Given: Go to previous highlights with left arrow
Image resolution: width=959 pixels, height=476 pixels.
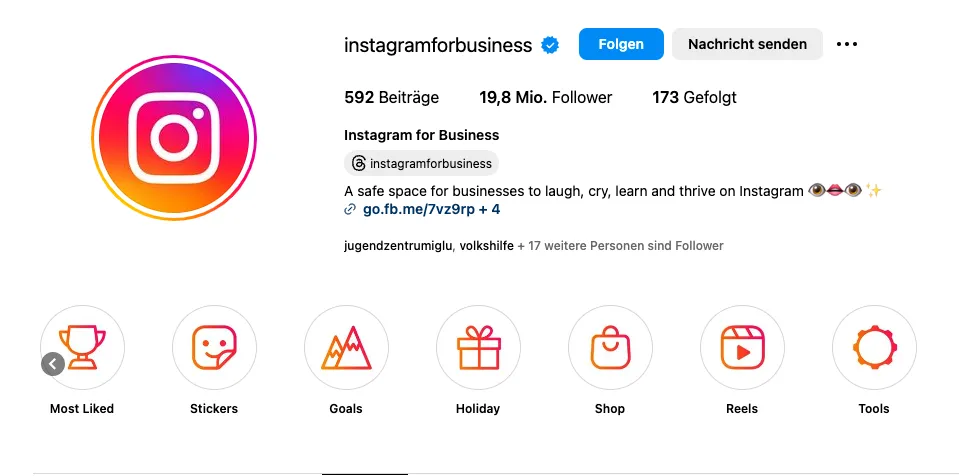Looking at the screenshot, I should (53, 364).
